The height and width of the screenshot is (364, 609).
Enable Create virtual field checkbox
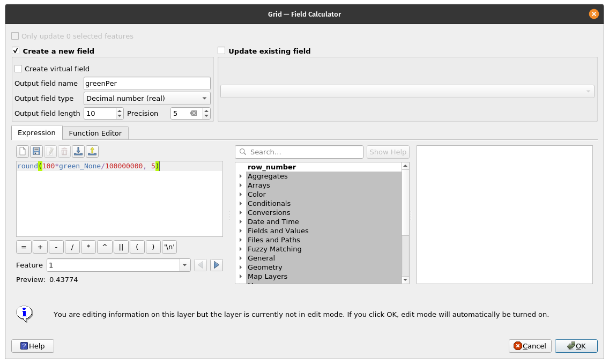(x=18, y=69)
